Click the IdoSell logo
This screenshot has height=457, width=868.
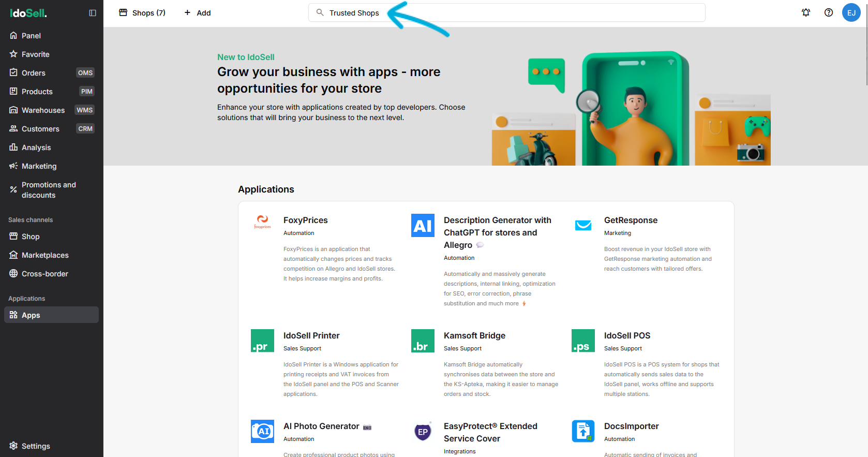pyautogui.click(x=28, y=13)
